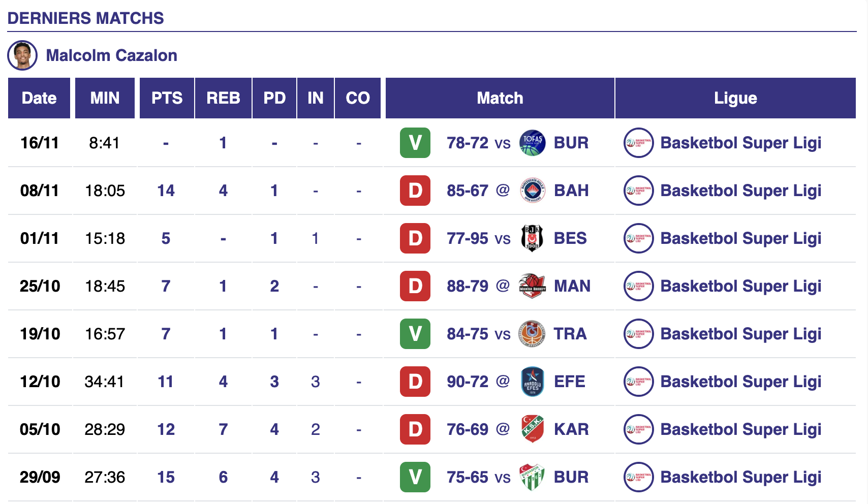The height and width of the screenshot is (504, 868).
Task: Click the Trabzonspor logo in 19/10 row
Action: tap(532, 334)
